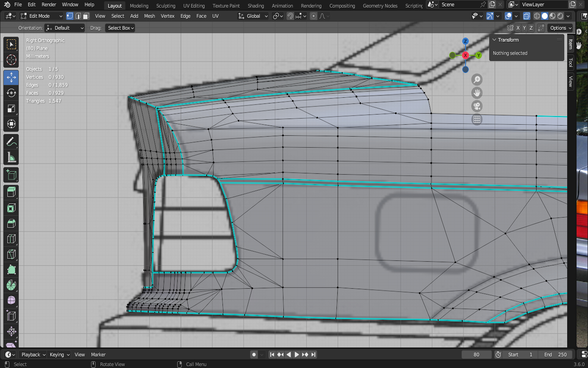The height and width of the screenshot is (368, 588).
Task: Switch to the Modeling workspace tab
Action: pos(139,6)
